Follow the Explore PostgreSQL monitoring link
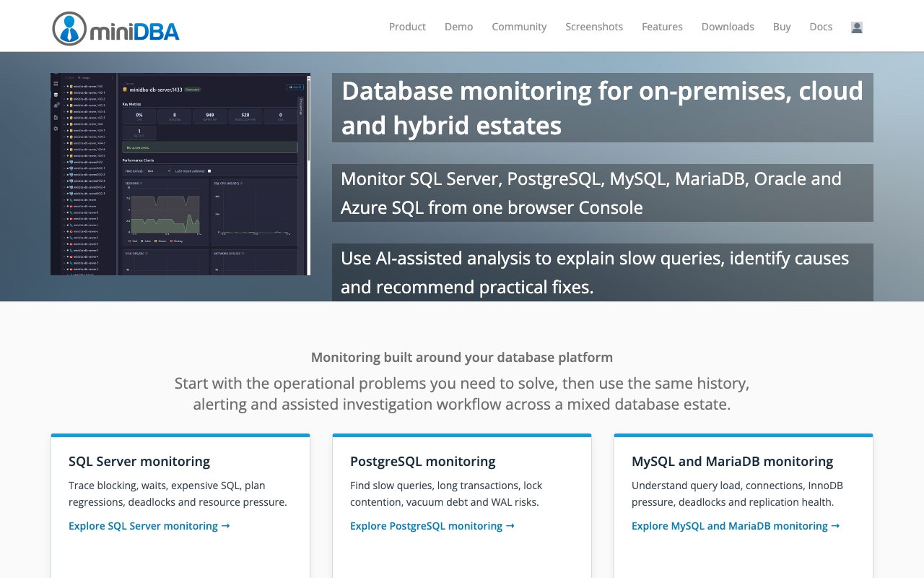Viewport: 924px width, 578px height. click(x=432, y=526)
